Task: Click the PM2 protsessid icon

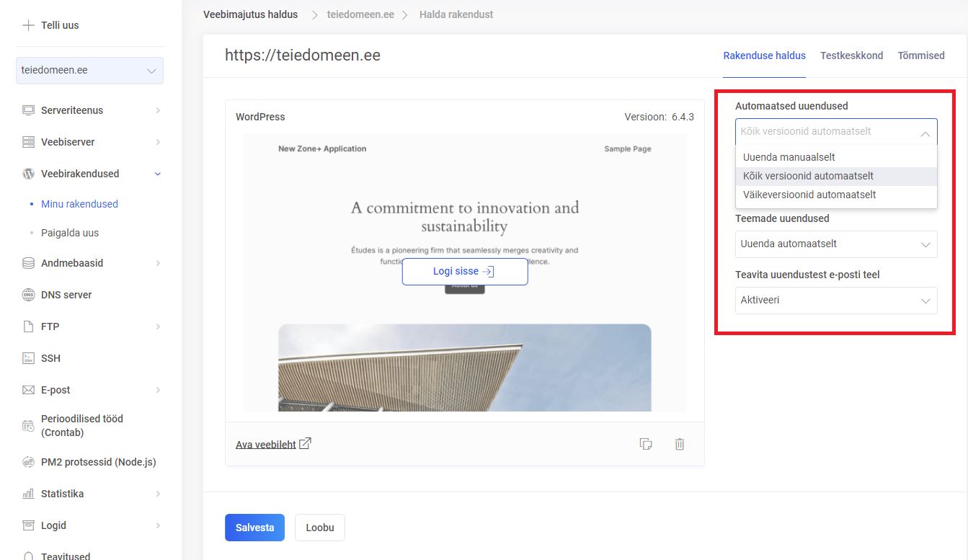Action: 29,462
